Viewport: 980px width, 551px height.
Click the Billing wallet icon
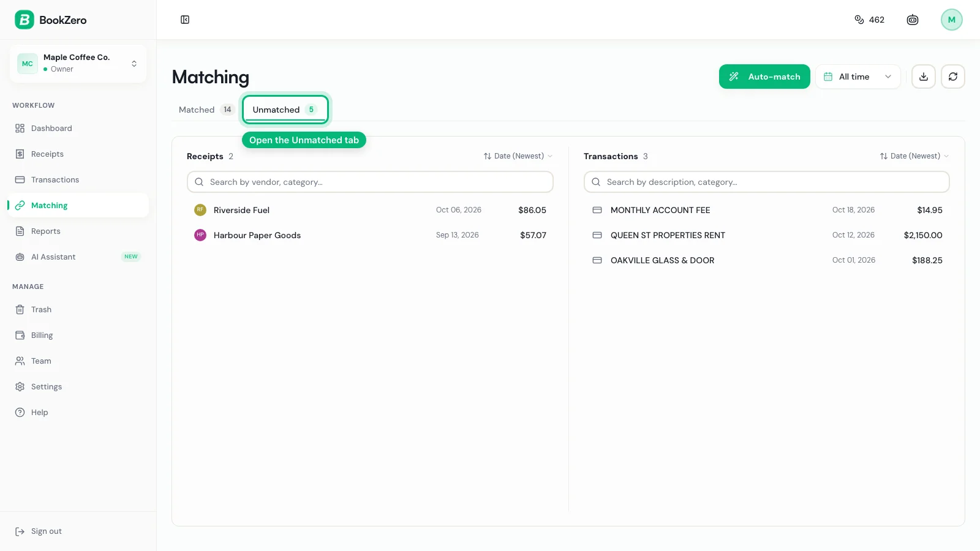coord(20,335)
